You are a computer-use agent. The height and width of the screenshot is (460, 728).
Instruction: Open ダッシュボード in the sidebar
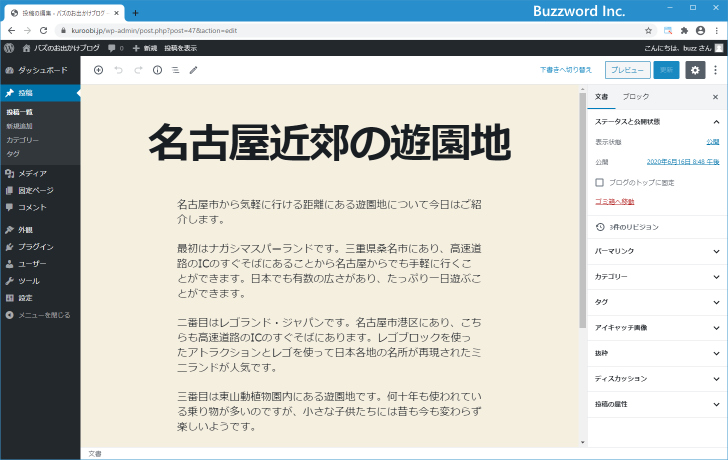coord(40,70)
